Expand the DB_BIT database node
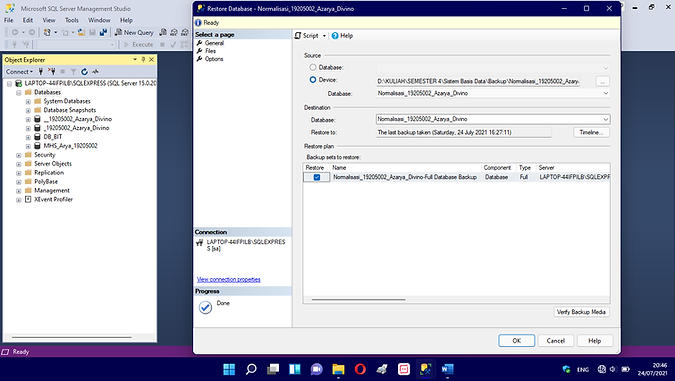 [28, 137]
